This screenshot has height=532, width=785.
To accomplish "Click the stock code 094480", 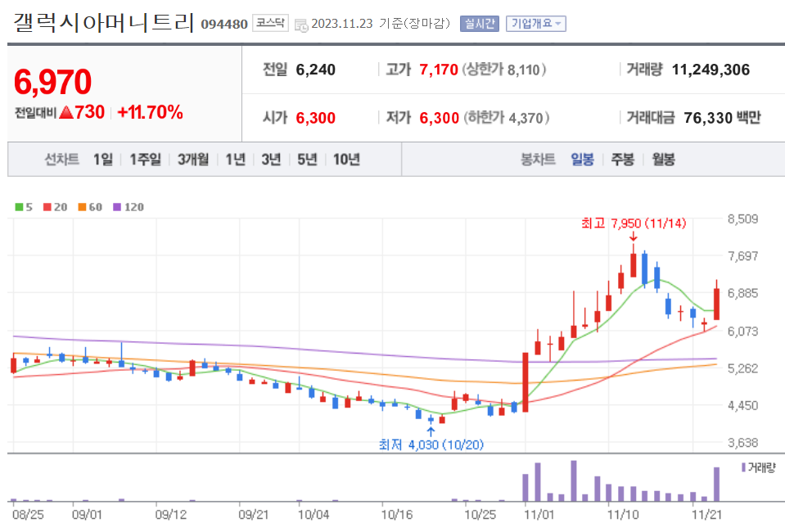I will coord(224,24).
